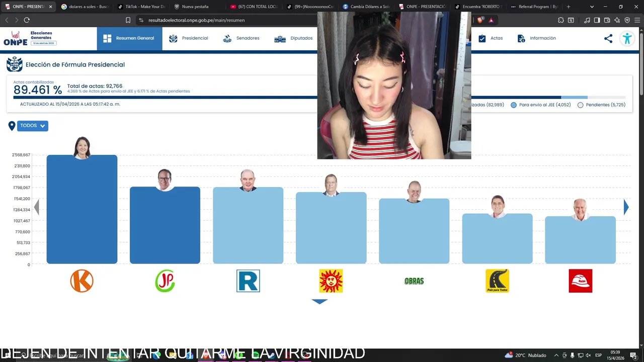
Task: Click the second candidate's dark blue bar
Action: click(x=165, y=225)
